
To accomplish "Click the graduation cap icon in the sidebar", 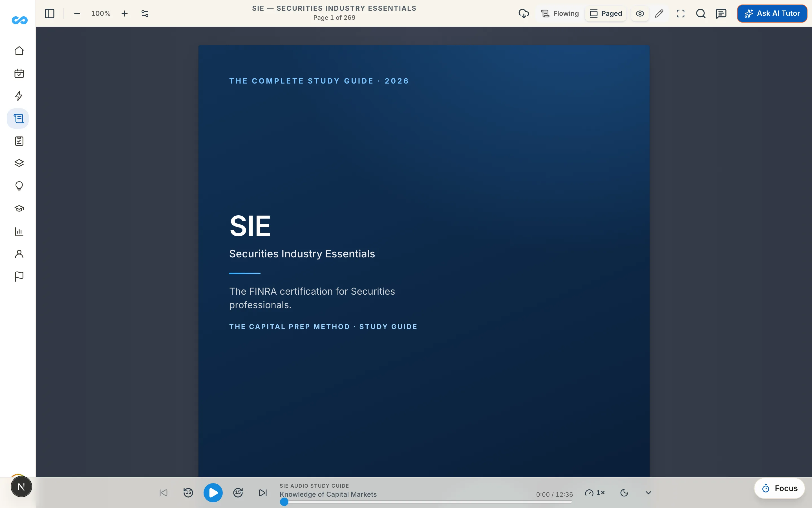I will 19,209.
